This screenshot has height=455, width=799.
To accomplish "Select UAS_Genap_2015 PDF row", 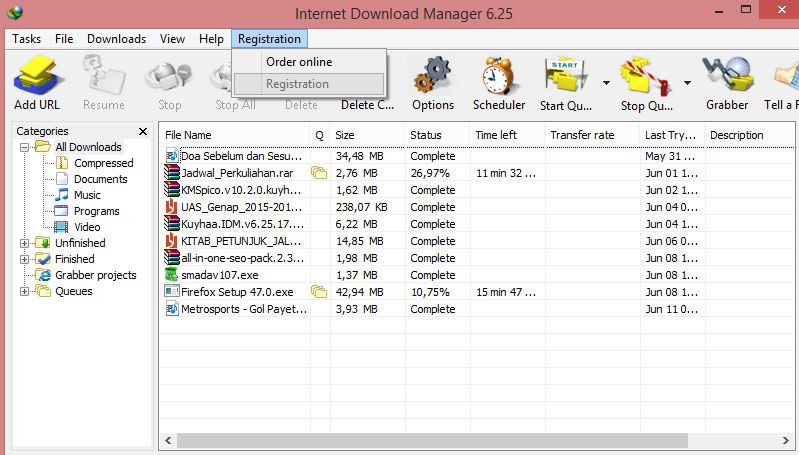I will coord(477,207).
